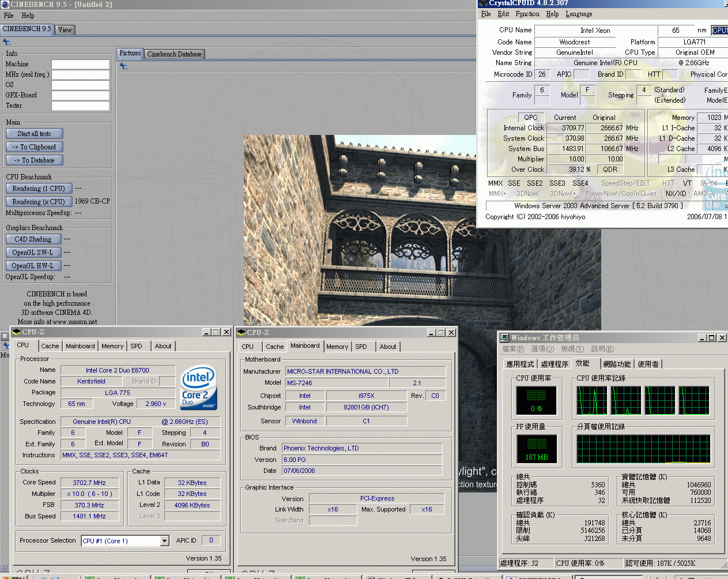Click the Intel Core 2 Duo E6700 name field
The image size is (728, 579).
[x=118, y=370]
